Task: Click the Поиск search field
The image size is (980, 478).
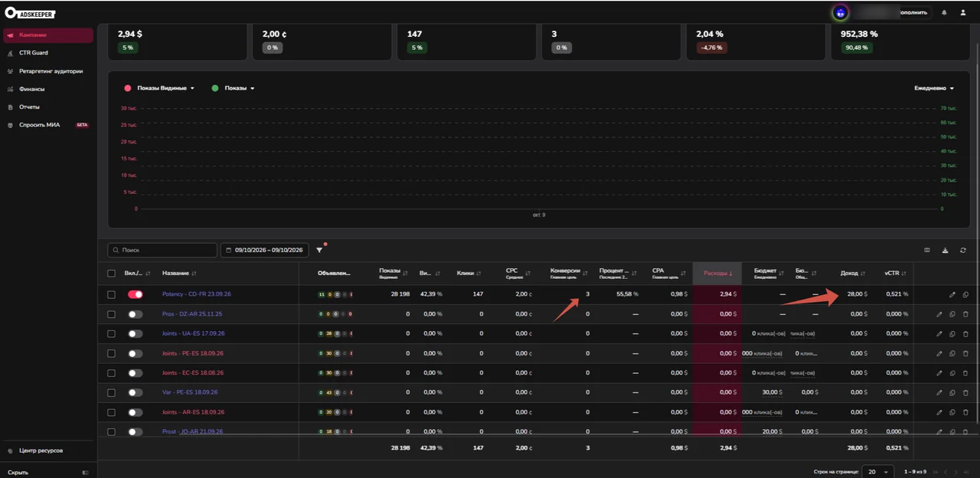Action: [x=162, y=250]
